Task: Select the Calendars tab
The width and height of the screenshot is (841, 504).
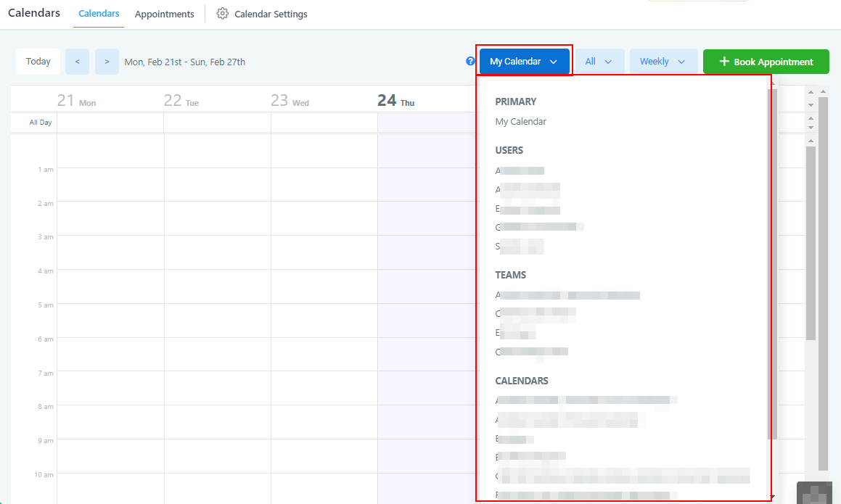Action: point(99,14)
